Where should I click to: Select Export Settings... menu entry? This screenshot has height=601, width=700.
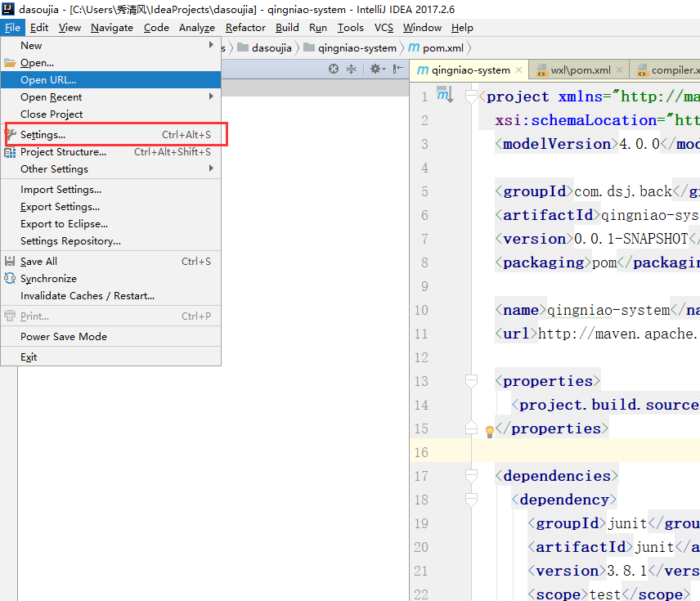tap(110, 207)
